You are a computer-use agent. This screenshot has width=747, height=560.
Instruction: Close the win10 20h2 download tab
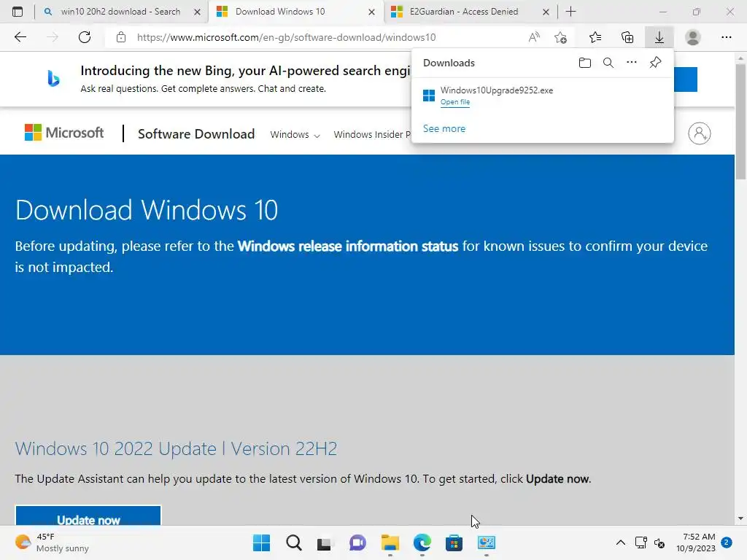197,12
